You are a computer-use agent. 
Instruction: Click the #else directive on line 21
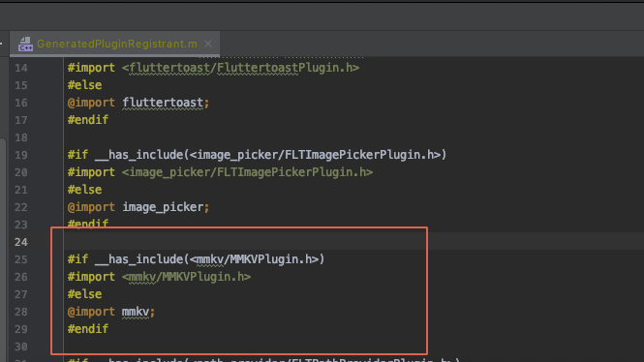coord(84,190)
